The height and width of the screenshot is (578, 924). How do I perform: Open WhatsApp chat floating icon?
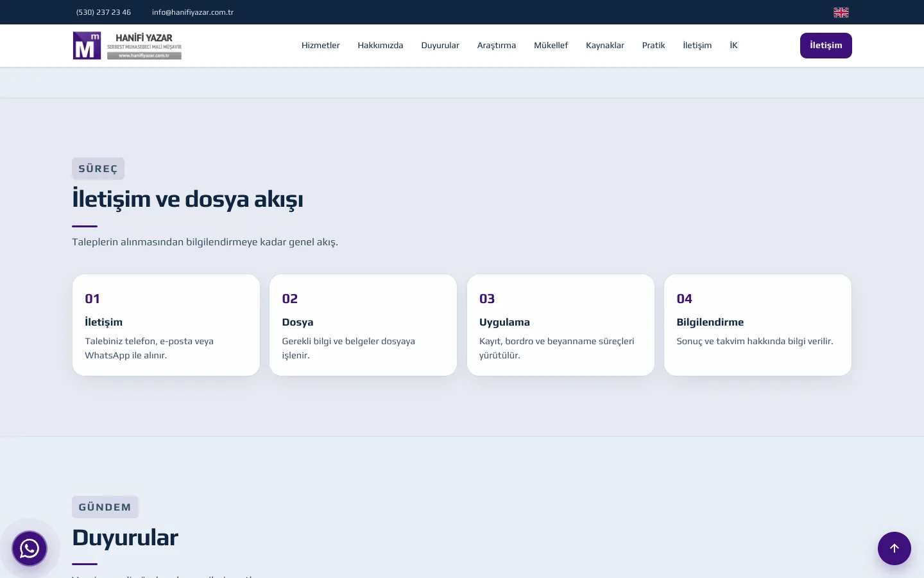pyautogui.click(x=30, y=548)
